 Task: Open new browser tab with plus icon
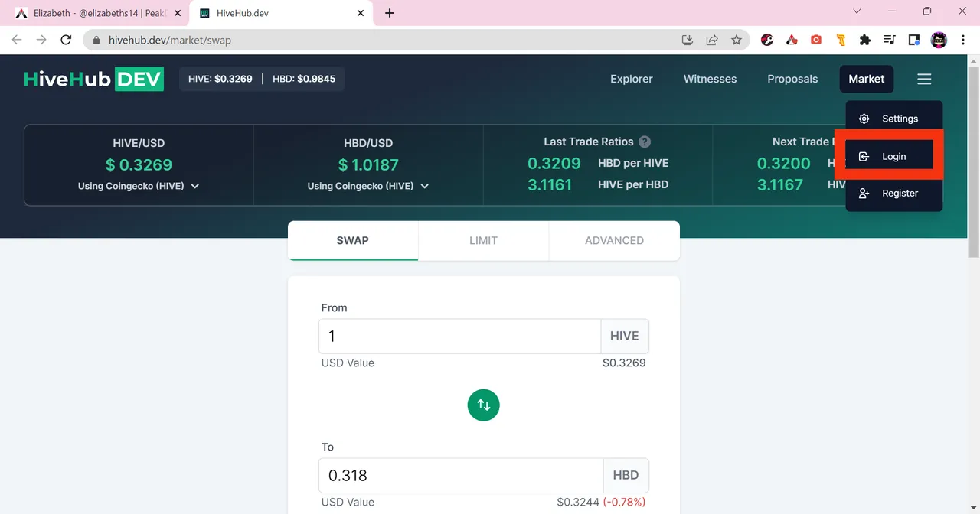(390, 13)
